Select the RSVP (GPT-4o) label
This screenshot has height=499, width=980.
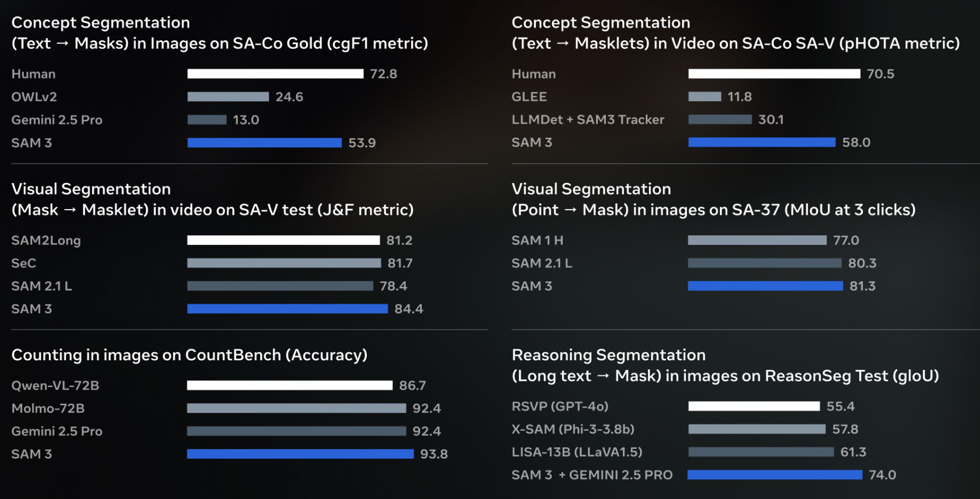[x=560, y=406]
